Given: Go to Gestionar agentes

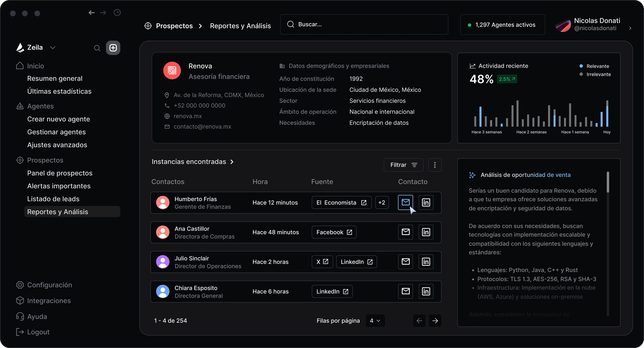Looking at the screenshot, I should click(x=56, y=132).
